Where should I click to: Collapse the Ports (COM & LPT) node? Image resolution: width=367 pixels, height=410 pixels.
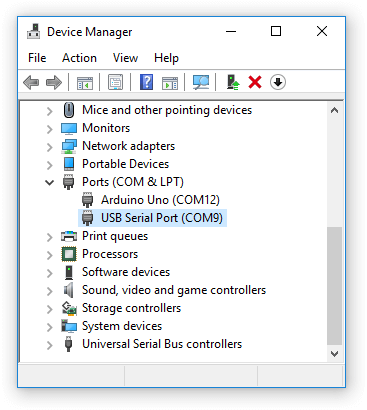coord(49,182)
